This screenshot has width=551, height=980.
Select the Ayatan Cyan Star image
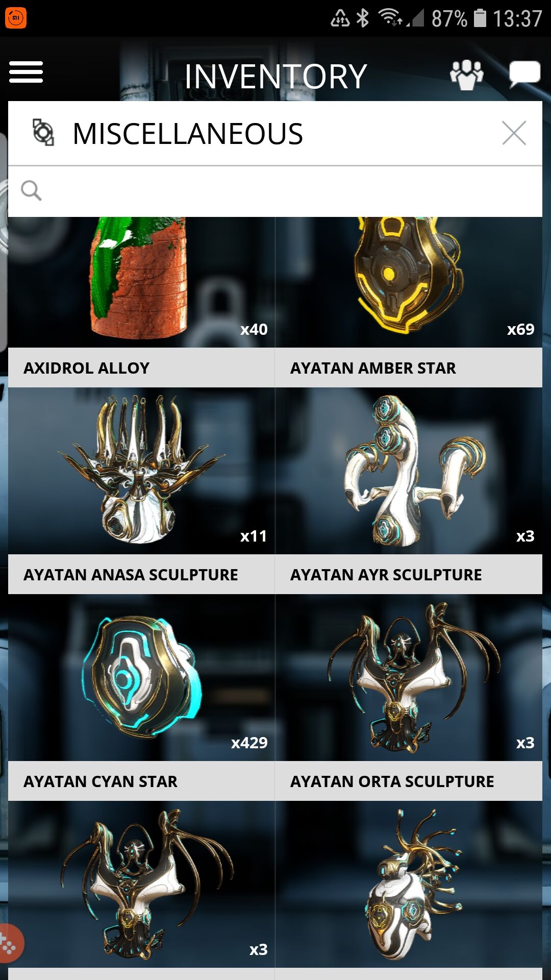(141, 677)
